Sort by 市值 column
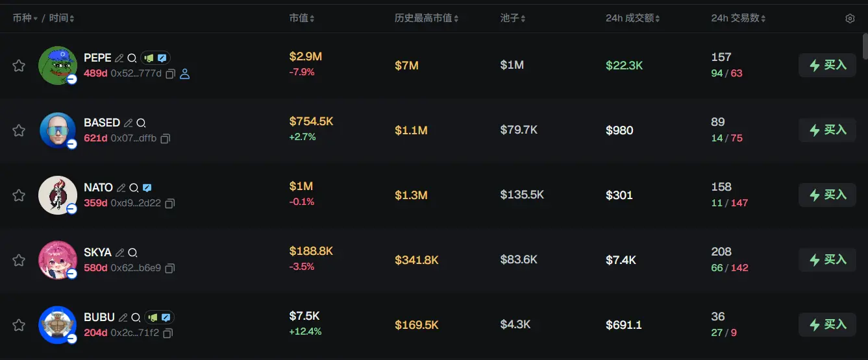The height and width of the screenshot is (360, 868). pos(302,18)
